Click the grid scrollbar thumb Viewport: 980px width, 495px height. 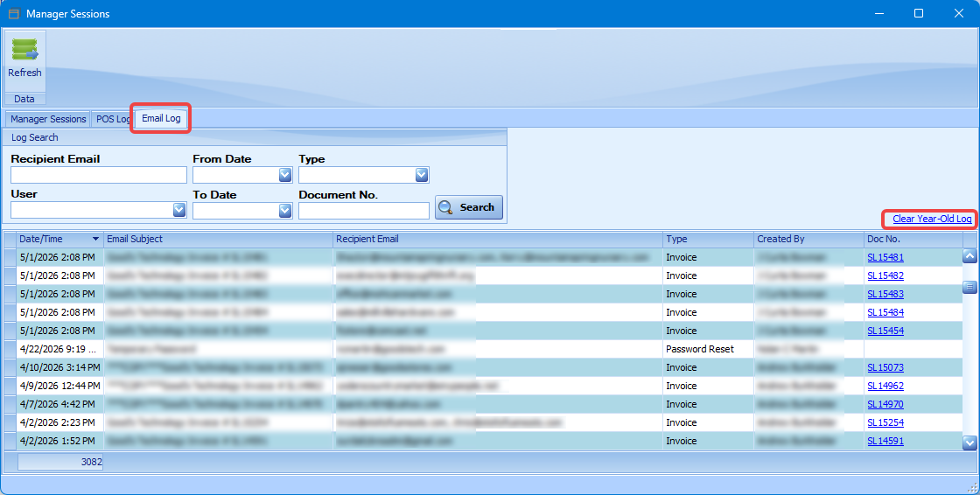[x=969, y=287]
